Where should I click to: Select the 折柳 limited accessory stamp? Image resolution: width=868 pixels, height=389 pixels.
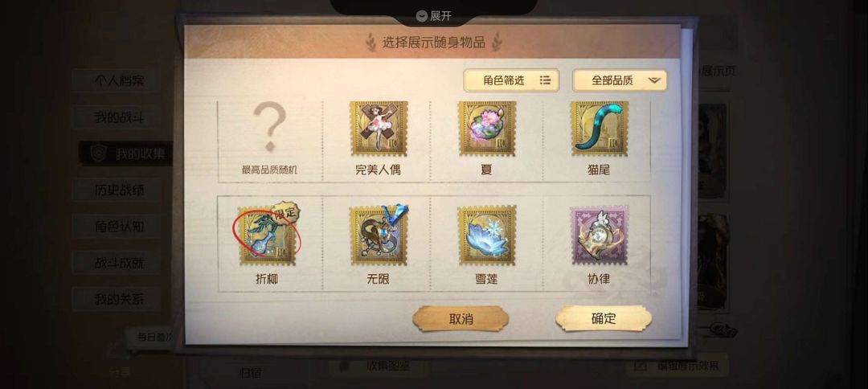268,235
